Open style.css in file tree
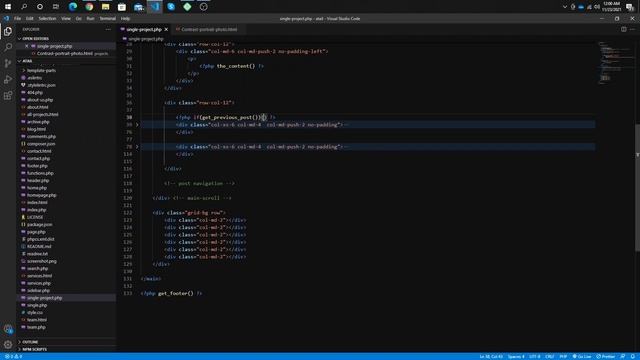Screen dimensions: 640x360 coord(35,313)
